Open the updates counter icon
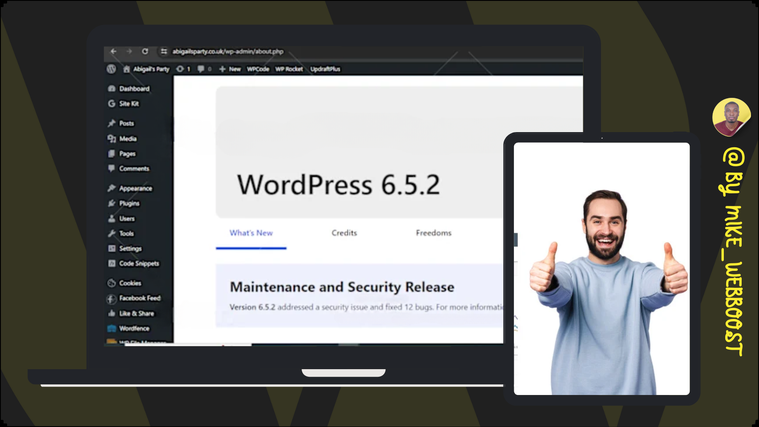The width and height of the screenshot is (759, 427). [x=183, y=69]
